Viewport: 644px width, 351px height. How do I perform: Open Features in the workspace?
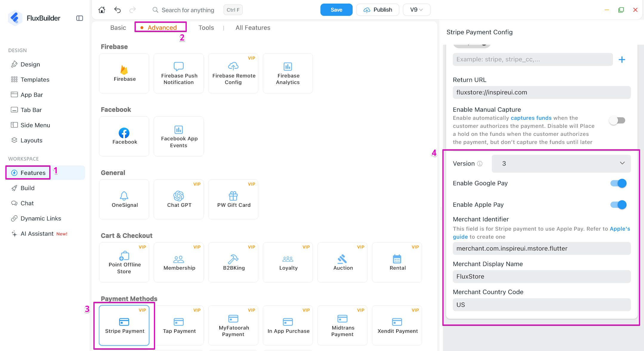[x=45, y=173]
